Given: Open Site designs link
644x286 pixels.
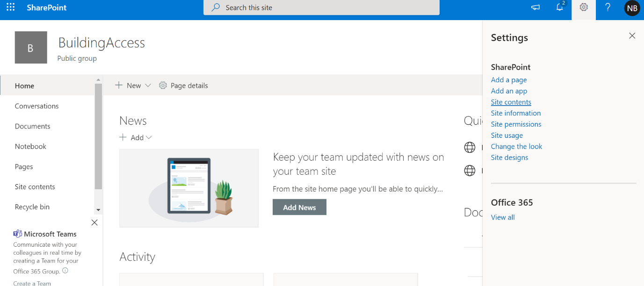Looking at the screenshot, I should click(510, 157).
